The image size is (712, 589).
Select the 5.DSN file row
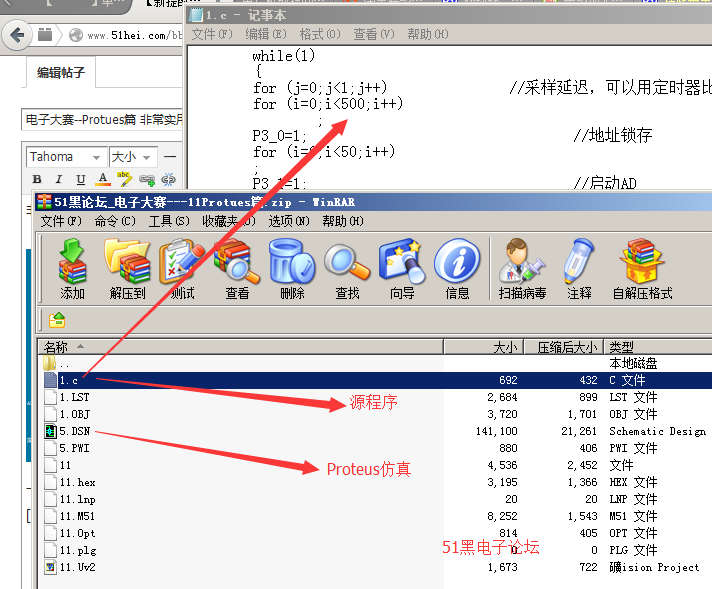point(377,431)
